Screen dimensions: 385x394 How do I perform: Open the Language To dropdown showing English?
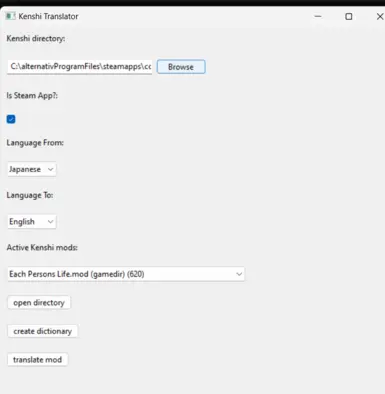click(32, 222)
